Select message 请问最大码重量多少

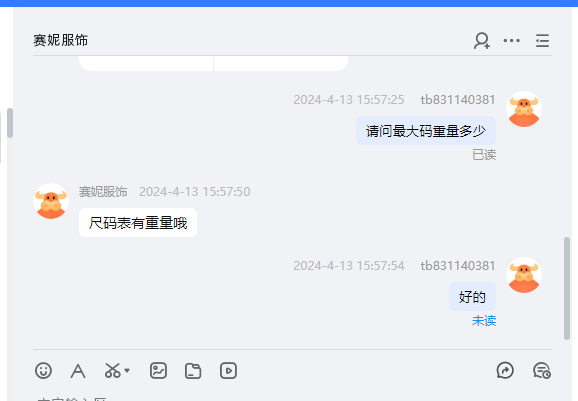(x=426, y=131)
